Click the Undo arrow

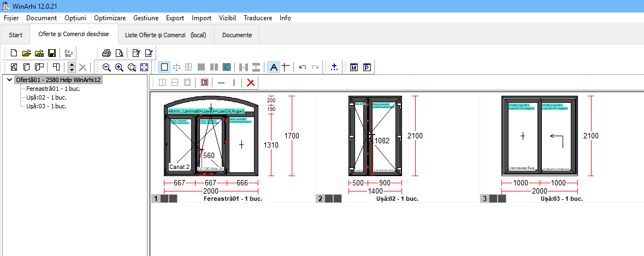[303, 67]
